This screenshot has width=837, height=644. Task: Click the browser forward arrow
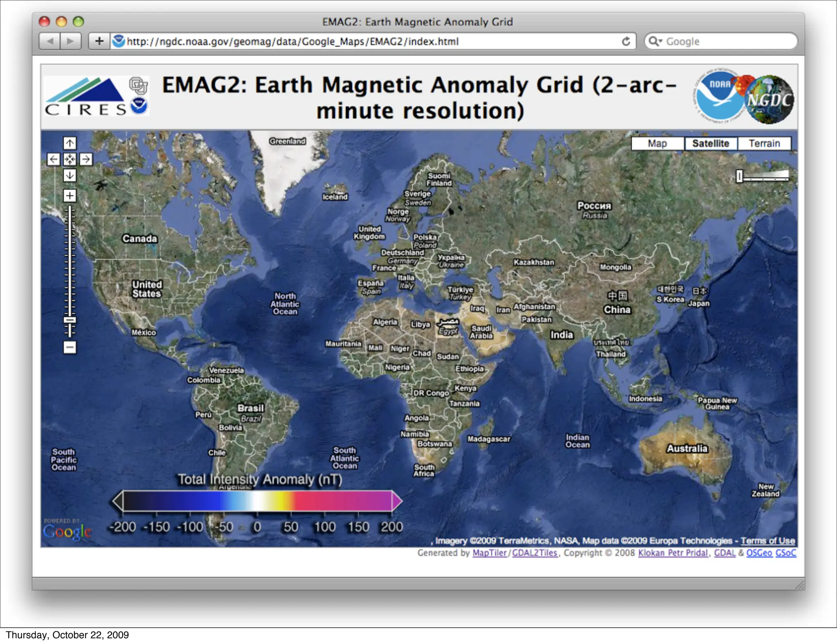(70, 41)
